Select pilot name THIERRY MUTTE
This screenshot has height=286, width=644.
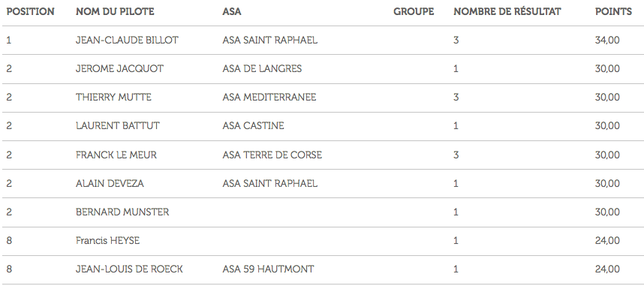pyautogui.click(x=113, y=98)
